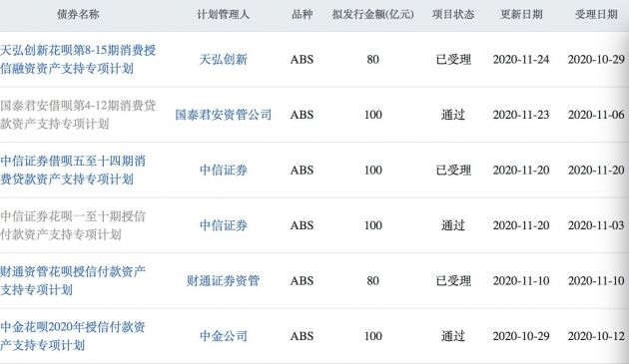
Task: Click 中信证券 manager in 借呗 row
Action: click(x=224, y=170)
